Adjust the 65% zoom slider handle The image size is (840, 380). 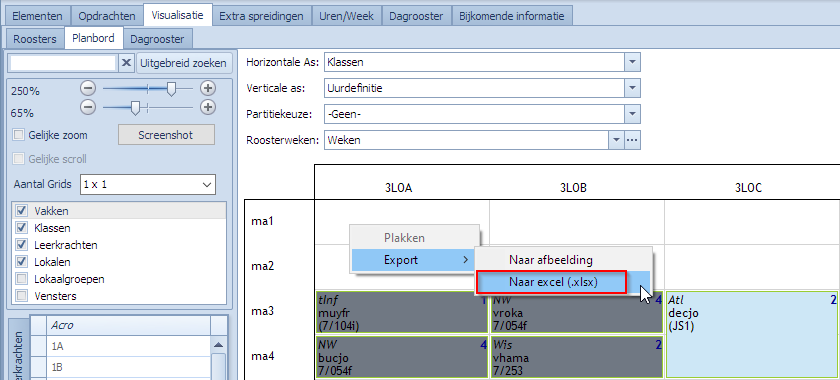coord(136,108)
